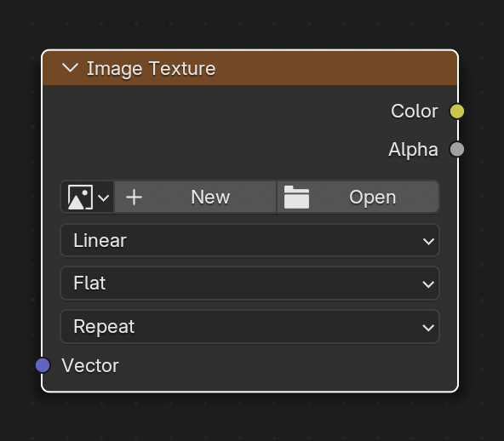Image resolution: width=504 pixels, height=441 pixels.
Task: Open the Linear interpolation dropdown
Action: coord(249,240)
